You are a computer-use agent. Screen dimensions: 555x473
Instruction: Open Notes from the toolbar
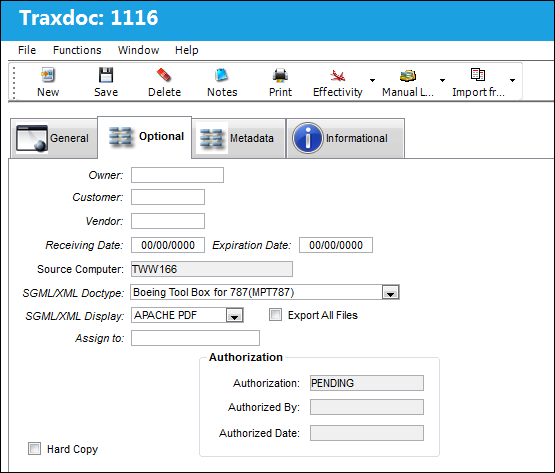222,75
